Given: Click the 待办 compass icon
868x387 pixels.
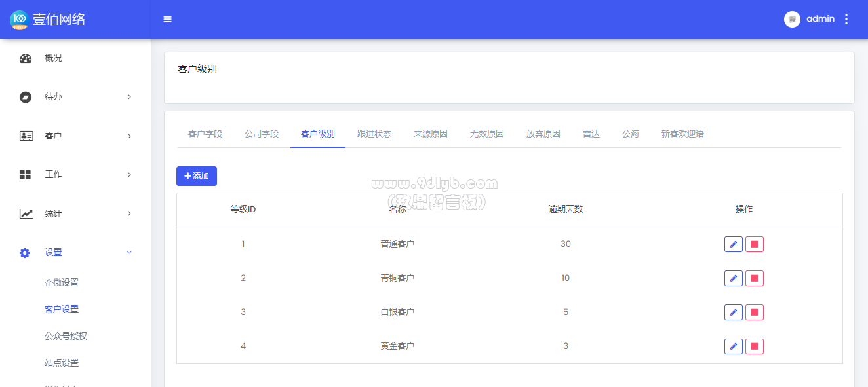Looking at the screenshot, I should (x=26, y=97).
